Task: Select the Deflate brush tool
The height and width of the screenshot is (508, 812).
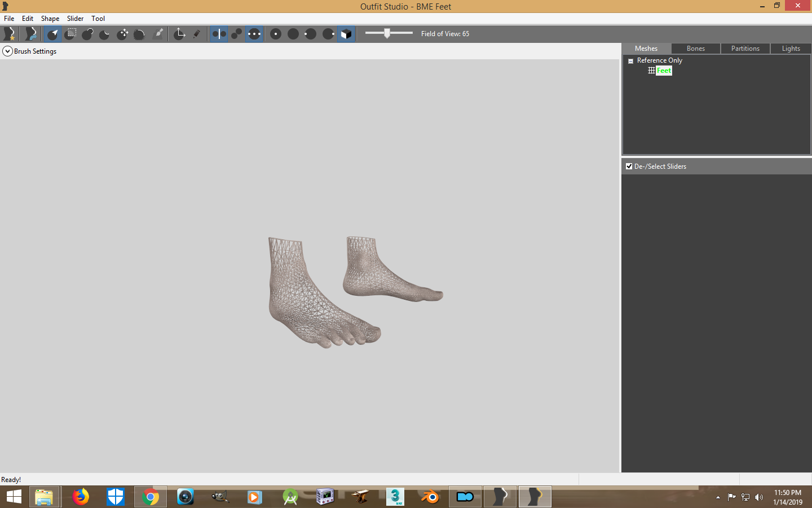Action: tap(105, 34)
